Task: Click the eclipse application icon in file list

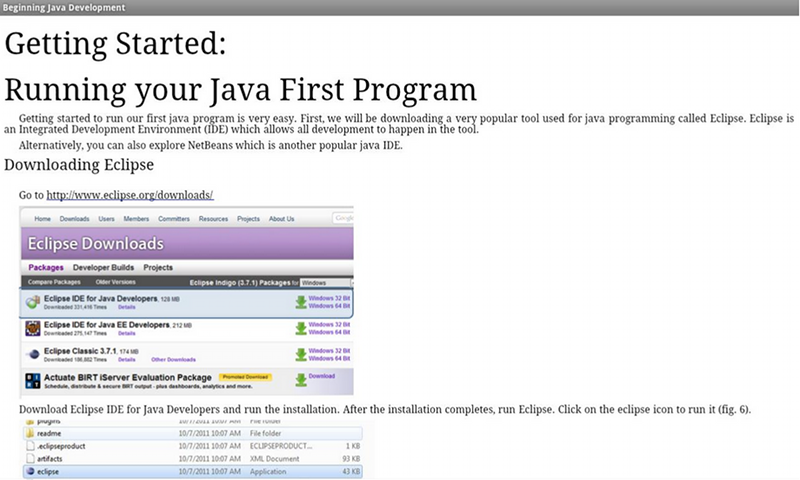Action: pos(30,471)
